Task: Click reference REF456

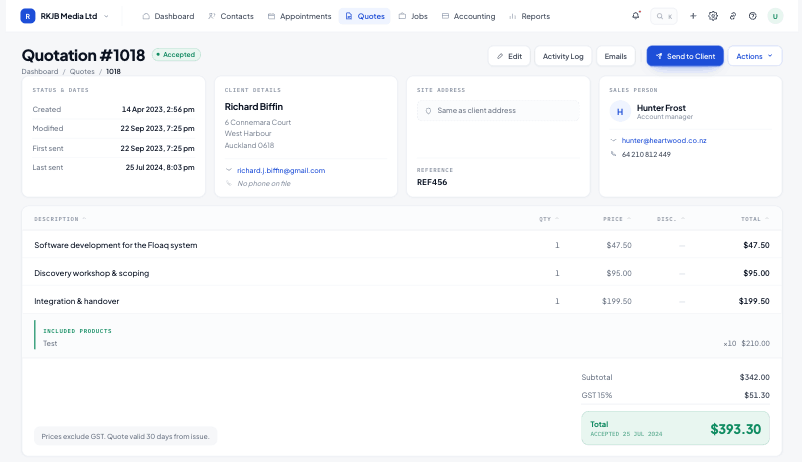Action: point(432,182)
